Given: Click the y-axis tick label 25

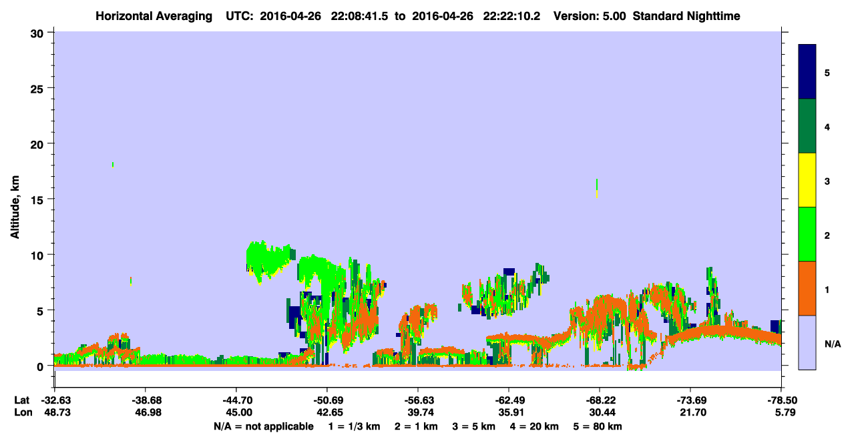Looking at the screenshot, I should [39, 88].
